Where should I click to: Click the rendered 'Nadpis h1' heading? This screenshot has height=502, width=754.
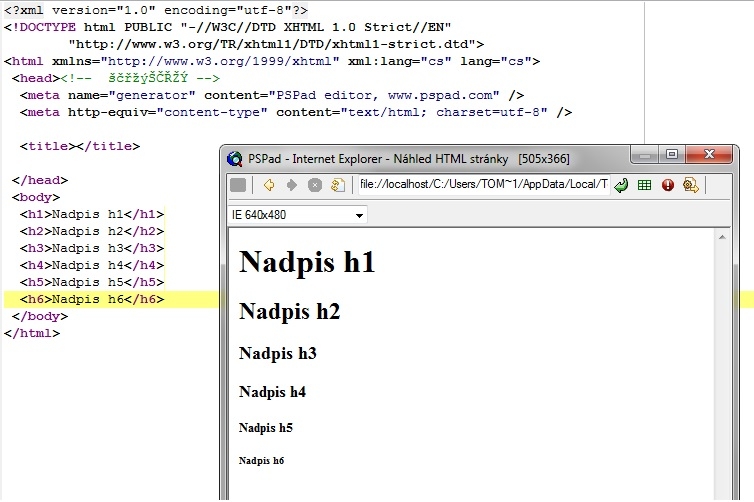[307, 262]
